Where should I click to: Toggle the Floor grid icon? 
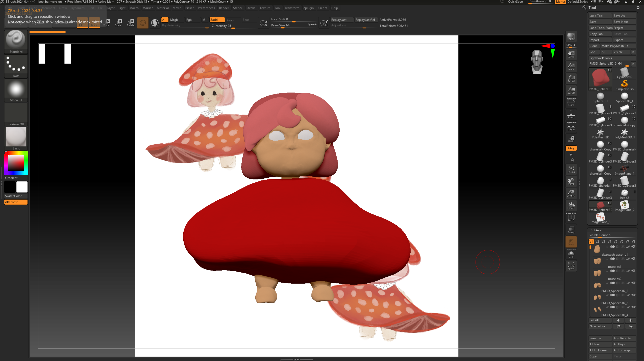pos(571,115)
